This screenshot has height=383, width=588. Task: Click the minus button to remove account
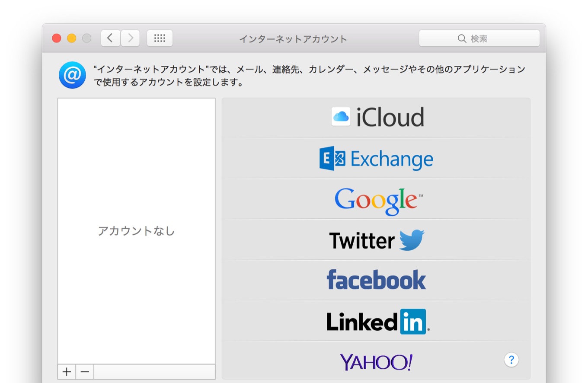85,372
